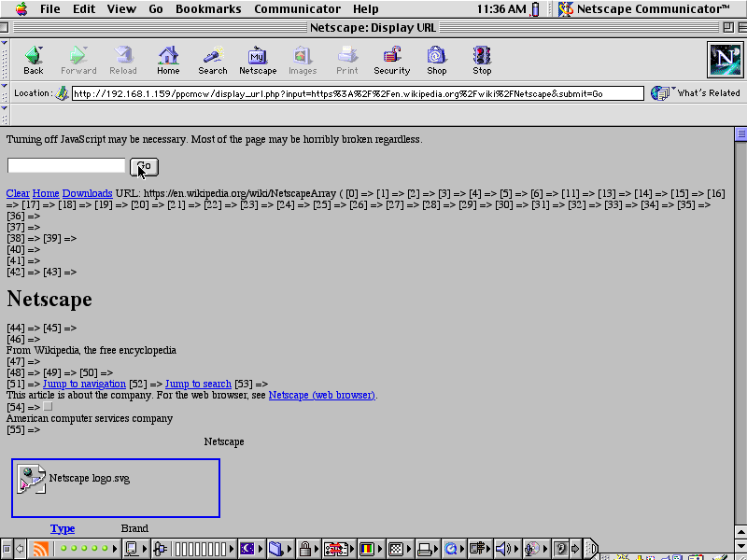This screenshot has width=747, height=560.
Task: Collapse the navigation toolbar with its handle
Action: [5, 60]
